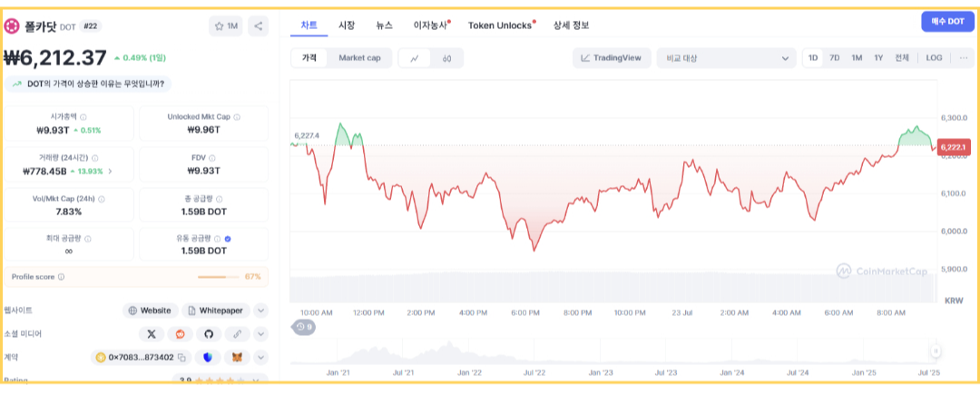Image resolution: width=980 pixels, height=395 pixels.
Task: Open the share icon button
Action: click(x=258, y=26)
